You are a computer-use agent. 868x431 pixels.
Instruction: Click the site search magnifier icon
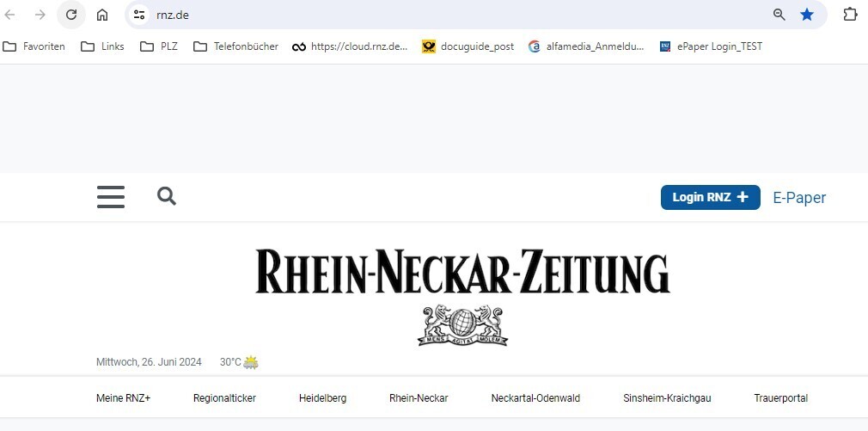[167, 196]
